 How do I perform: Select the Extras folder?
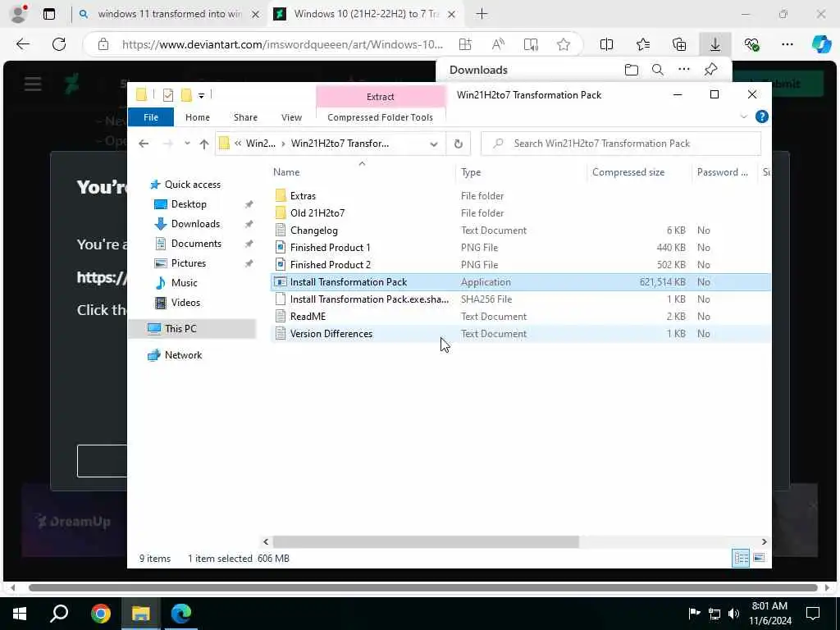point(303,196)
